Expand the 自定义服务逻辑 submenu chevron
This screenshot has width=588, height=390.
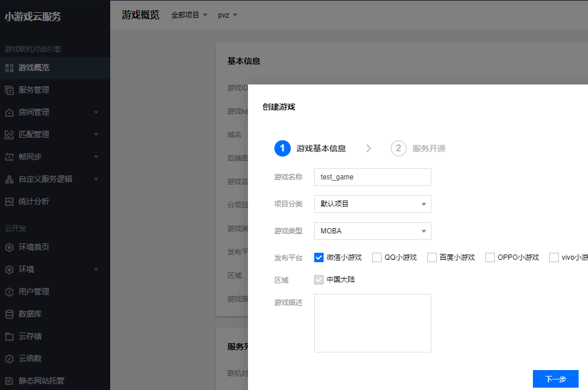[96, 179]
